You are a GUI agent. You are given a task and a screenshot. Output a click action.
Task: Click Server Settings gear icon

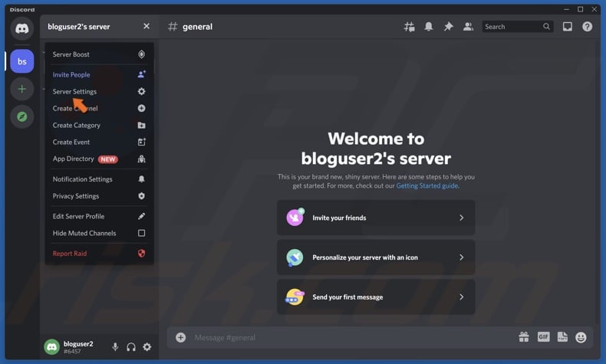coord(142,91)
